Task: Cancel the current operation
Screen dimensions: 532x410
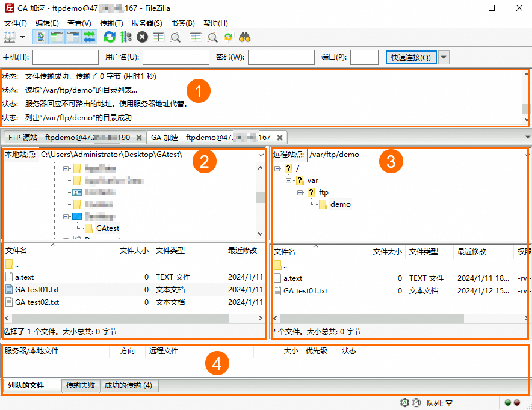Action: point(142,37)
